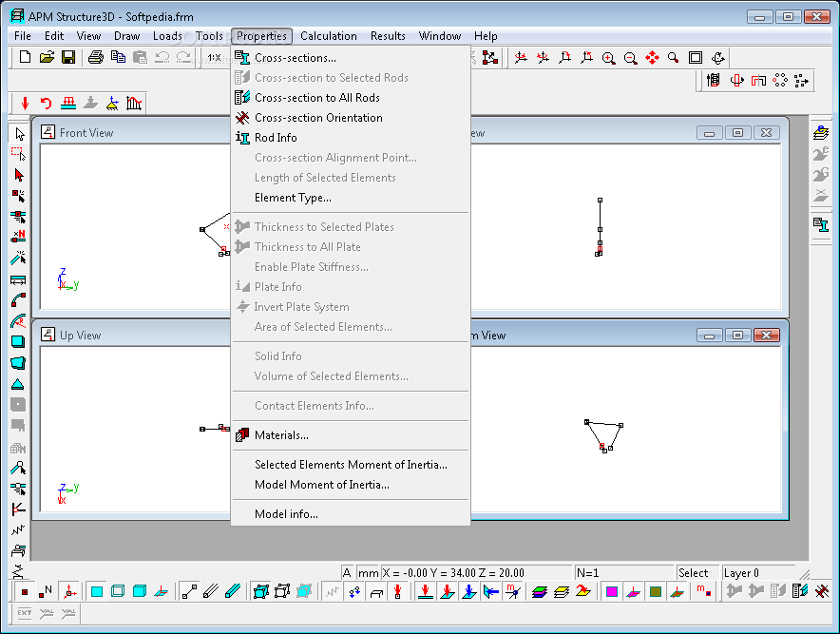The image size is (840, 634).
Task: Open the File menu
Action: [23, 36]
